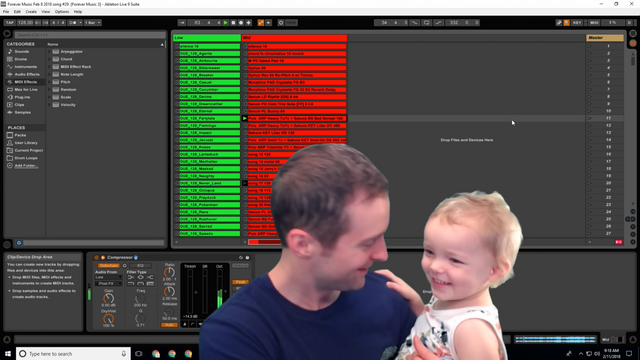Click the browser search field
This screenshot has height=360, width=640.
[90, 35]
